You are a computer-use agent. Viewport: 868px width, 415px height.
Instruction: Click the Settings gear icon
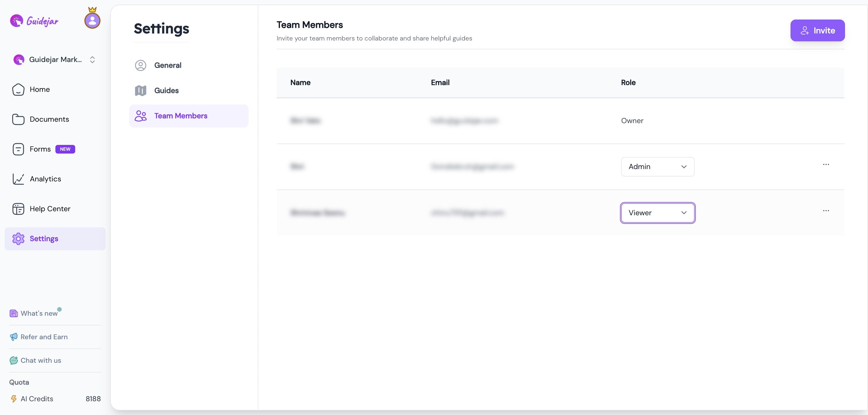(x=18, y=239)
